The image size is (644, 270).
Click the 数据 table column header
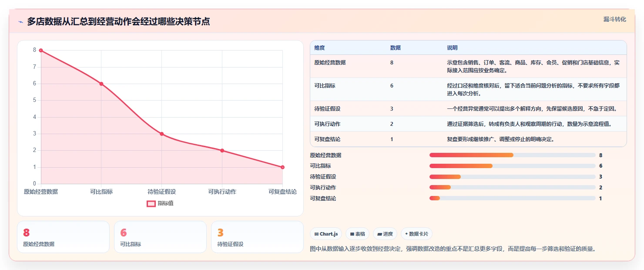396,48
